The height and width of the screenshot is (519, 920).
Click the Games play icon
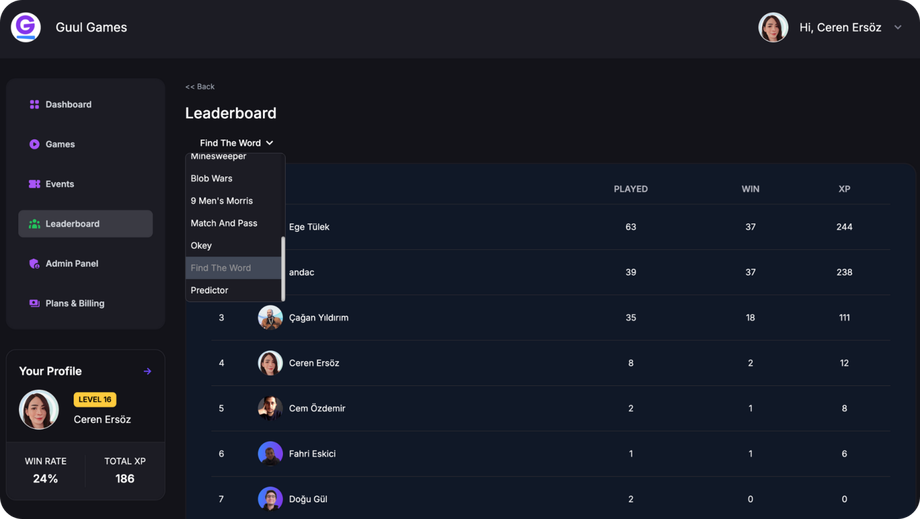coord(34,144)
